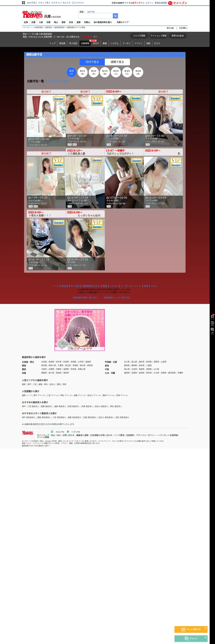
Task: Open the FAQ footer link
Action: (53, 435)
